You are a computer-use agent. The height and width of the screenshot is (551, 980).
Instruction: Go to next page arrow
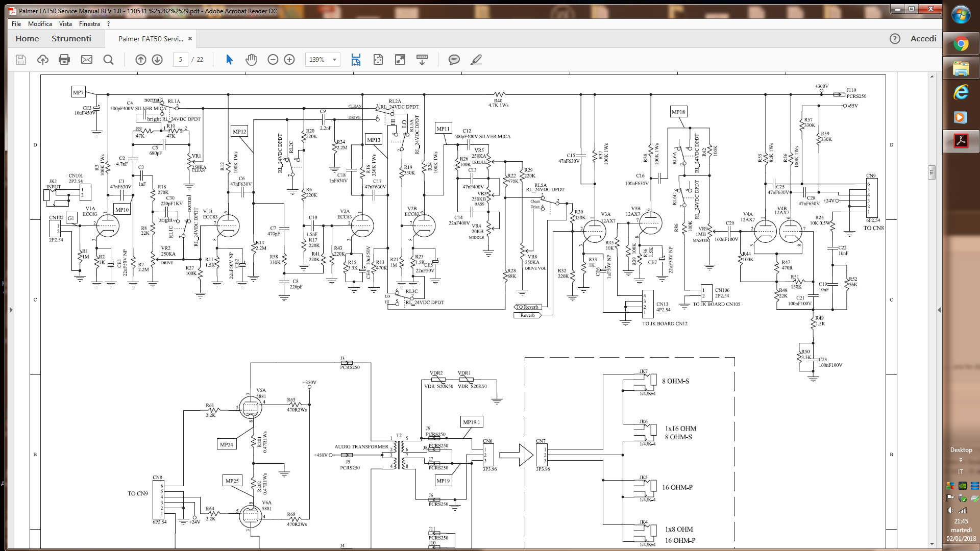[x=157, y=60]
